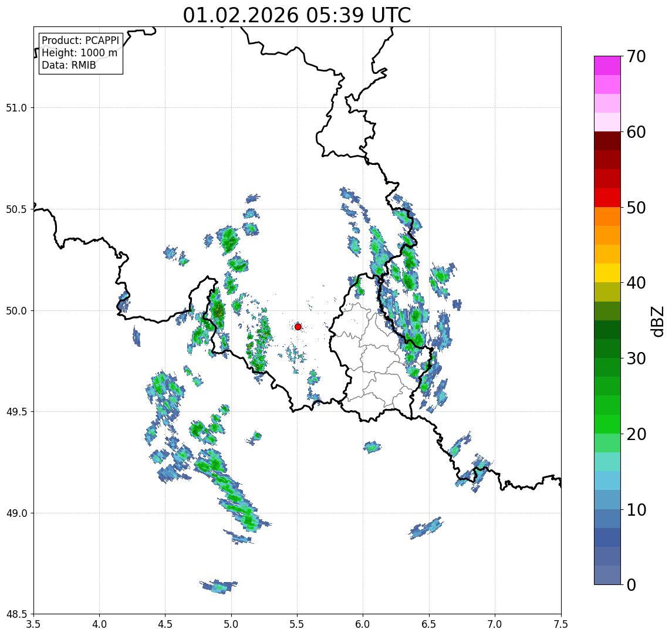Image resolution: width=672 pixels, height=636 pixels.
Task: Click the title "01.02.2026 05:39 UTC"
Action: [x=296, y=15]
